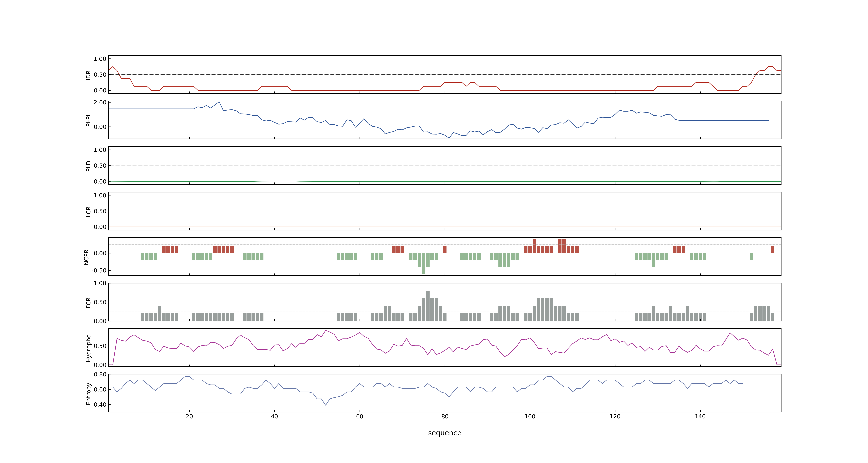Viewport: 868px width, 463px height.
Task: Click the IDR y-axis label
Action: (88, 75)
